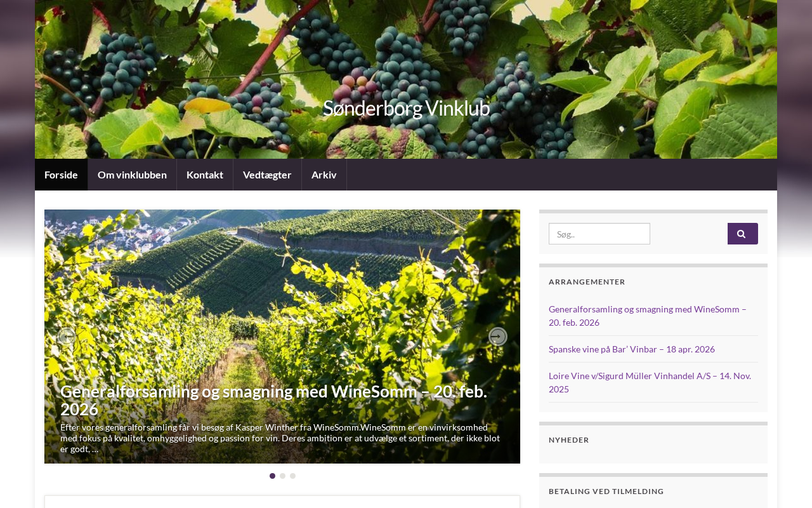Select the first slider pagination dot
The image size is (812, 508).
tap(272, 476)
